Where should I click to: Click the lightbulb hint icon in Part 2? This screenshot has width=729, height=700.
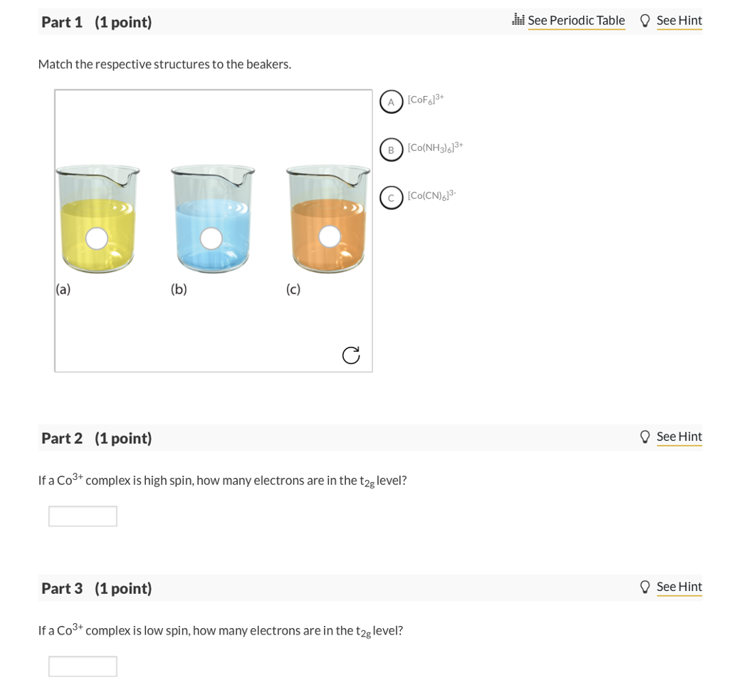tap(644, 436)
